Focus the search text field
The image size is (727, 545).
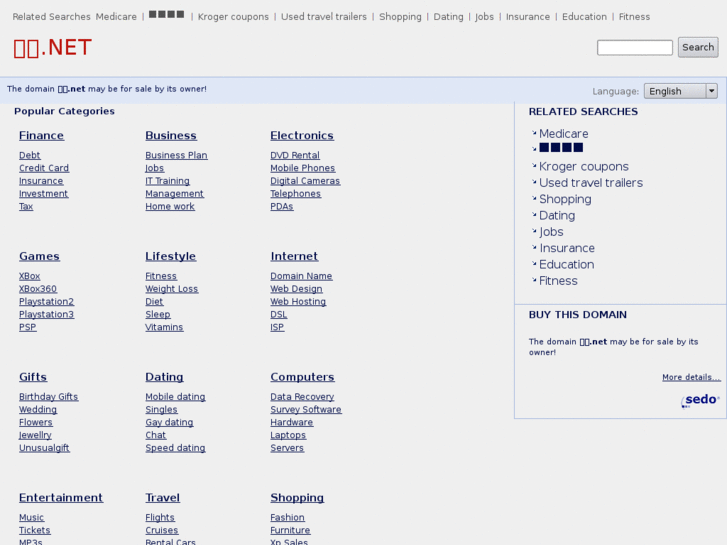point(635,48)
